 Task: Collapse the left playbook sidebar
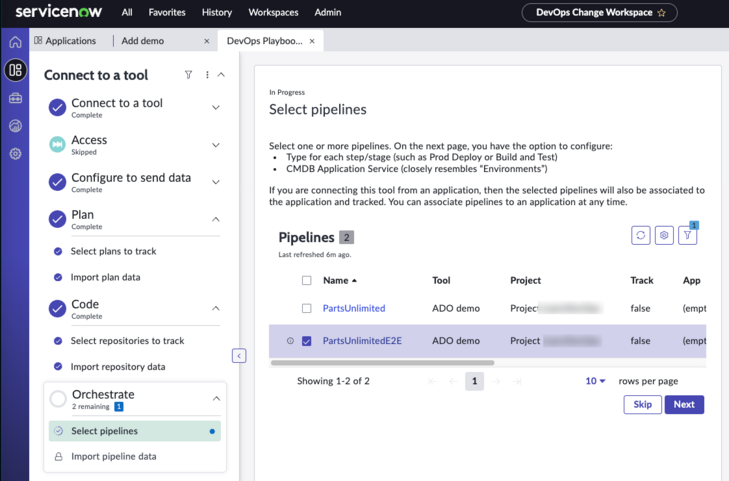pos(239,356)
